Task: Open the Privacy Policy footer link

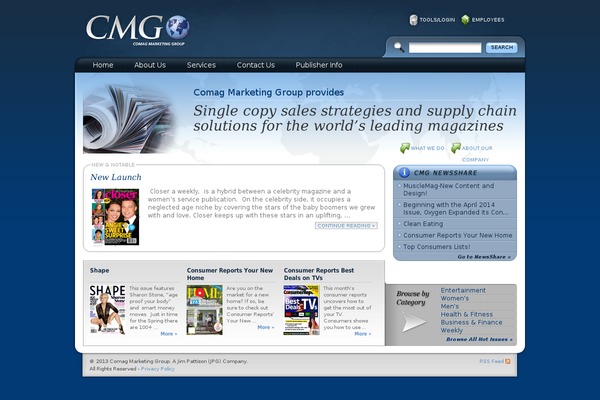Action: (158, 369)
